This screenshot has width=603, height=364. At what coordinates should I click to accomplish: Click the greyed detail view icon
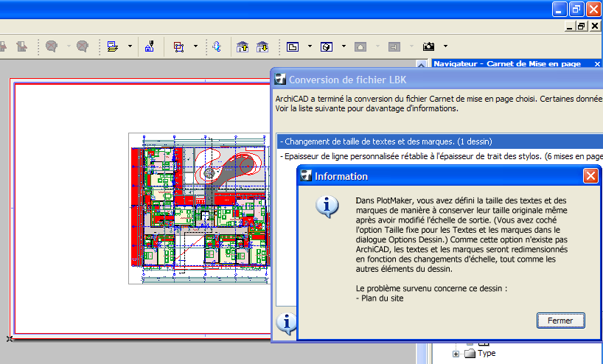394,47
